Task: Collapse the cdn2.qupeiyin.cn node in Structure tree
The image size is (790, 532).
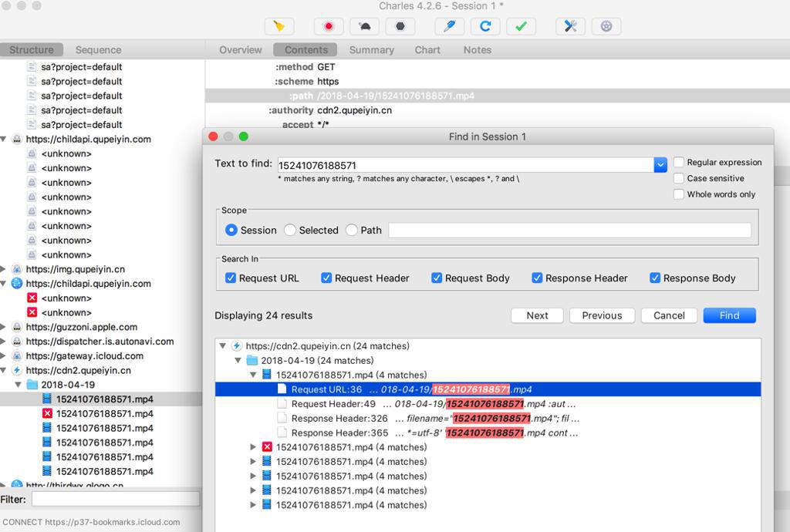Action: (3, 370)
